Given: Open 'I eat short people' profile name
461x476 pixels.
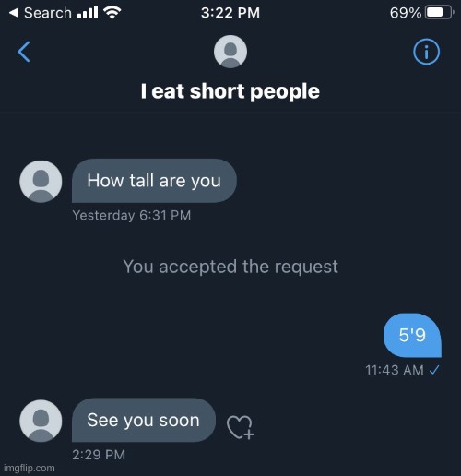Looking at the screenshot, I should point(230,91).
